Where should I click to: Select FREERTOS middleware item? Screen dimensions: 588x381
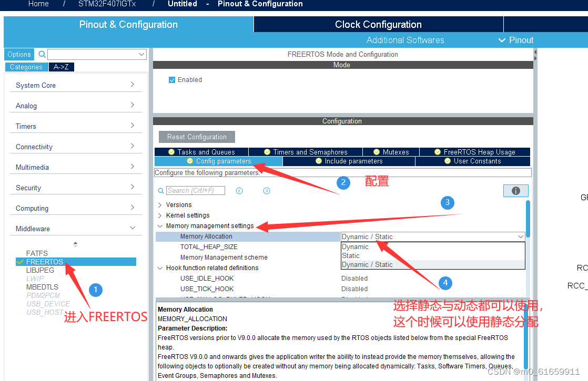pyautogui.click(x=76, y=262)
